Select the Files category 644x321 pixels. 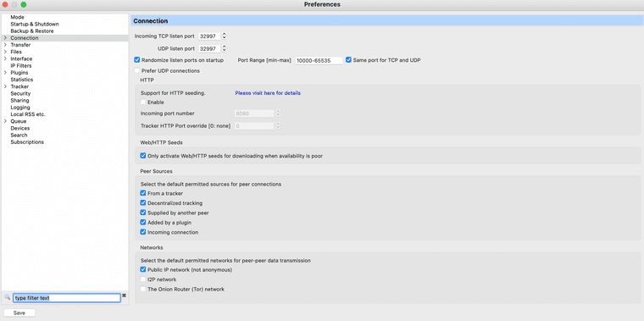pyautogui.click(x=16, y=52)
